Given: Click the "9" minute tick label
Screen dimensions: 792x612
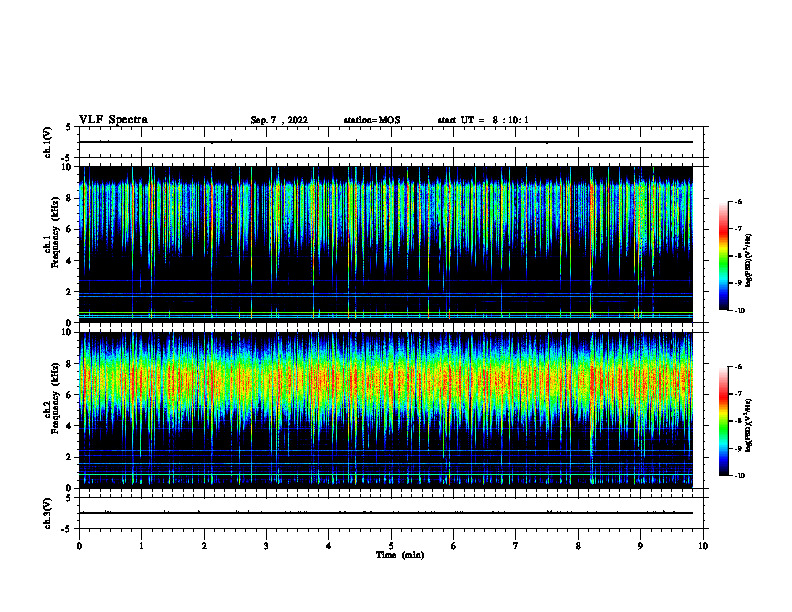Looking at the screenshot, I should pos(640,546).
